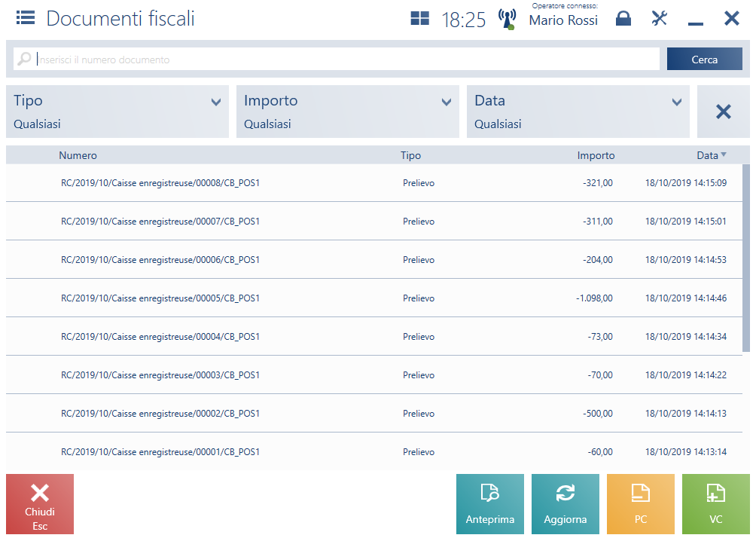This screenshot has width=756, height=538.
Task: Expand the Tipo filter dropdown
Action: point(117,112)
